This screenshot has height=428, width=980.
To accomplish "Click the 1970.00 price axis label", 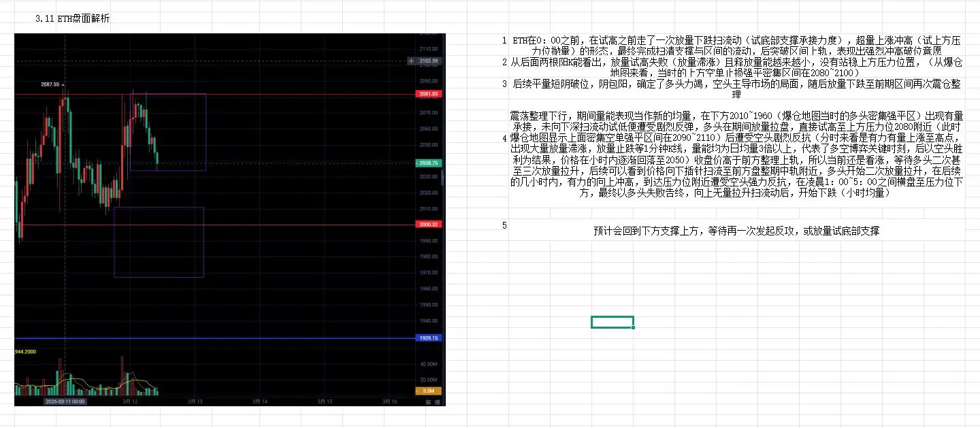I will pyautogui.click(x=429, y=273).
